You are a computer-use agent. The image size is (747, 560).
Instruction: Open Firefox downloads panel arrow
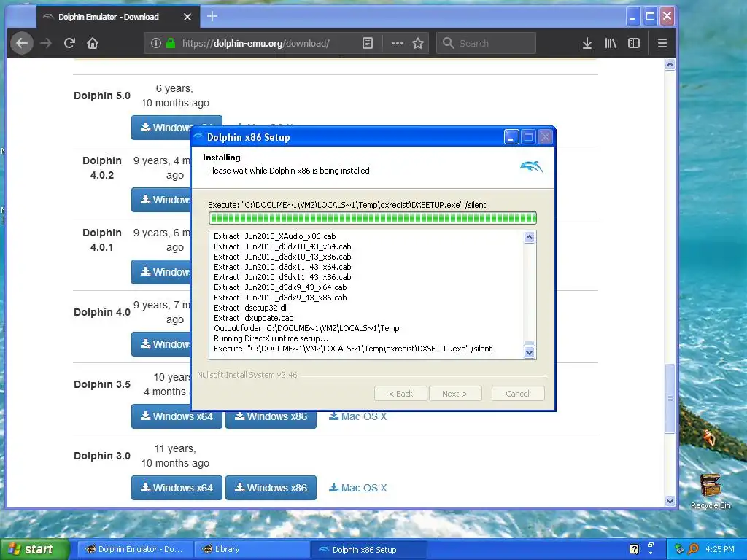tap(587, 43)
